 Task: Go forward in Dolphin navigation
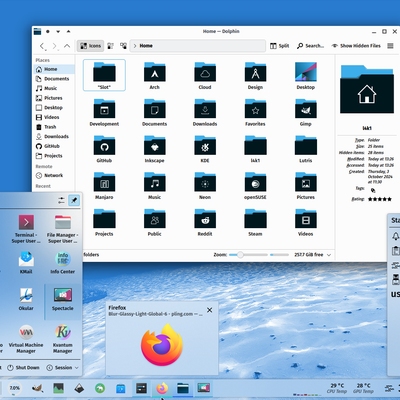55,46
